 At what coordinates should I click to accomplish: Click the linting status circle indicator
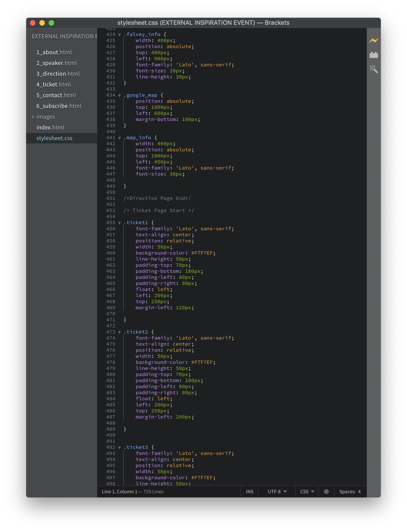(x=326, y=491)
